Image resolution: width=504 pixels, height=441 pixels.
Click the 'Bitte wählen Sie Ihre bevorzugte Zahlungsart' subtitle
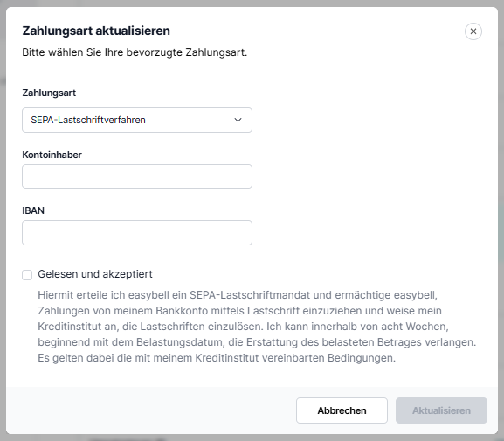pos(135,52)
